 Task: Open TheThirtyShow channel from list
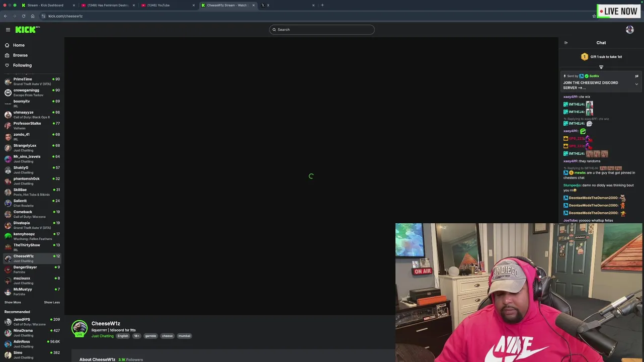32,247
